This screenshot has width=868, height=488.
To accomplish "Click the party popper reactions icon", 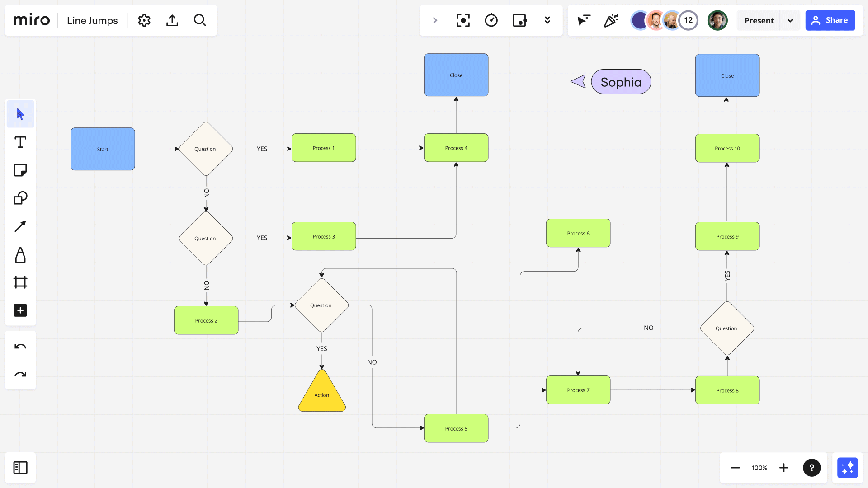I will click(611, 20).
